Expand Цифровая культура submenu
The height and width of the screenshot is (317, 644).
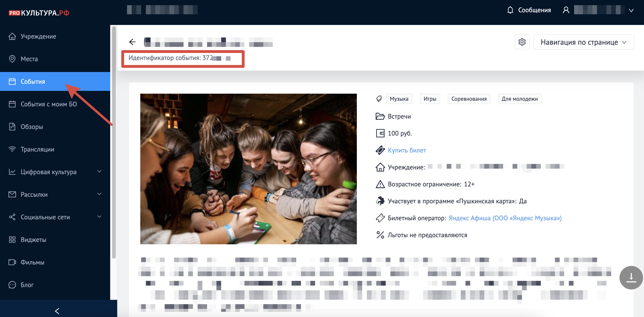point(99,172)
